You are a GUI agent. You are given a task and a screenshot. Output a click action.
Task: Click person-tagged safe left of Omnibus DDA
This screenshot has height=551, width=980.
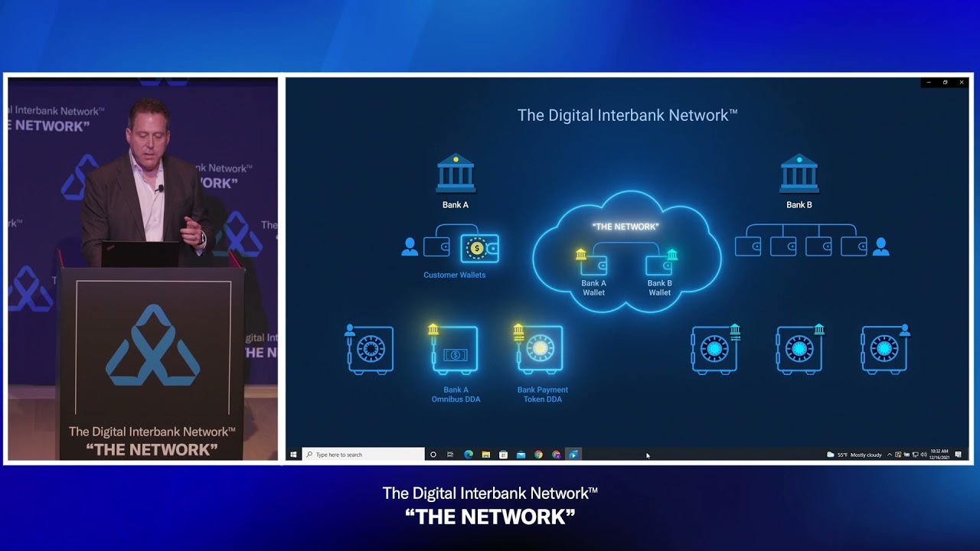(370, 349)
